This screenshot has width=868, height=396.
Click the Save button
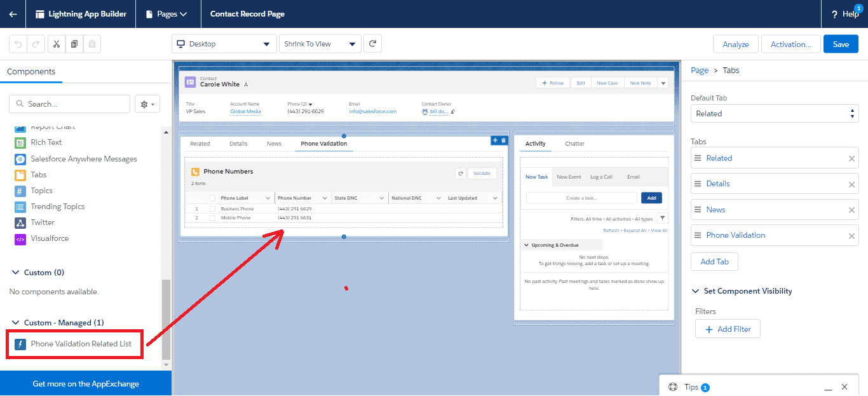(840, 44)
